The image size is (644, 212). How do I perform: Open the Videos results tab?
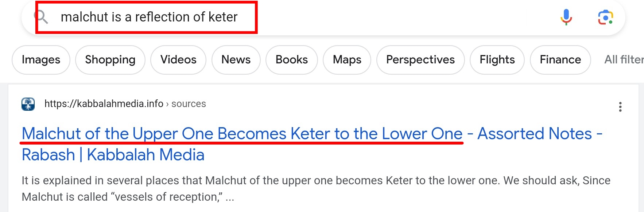tap(178, 60)
